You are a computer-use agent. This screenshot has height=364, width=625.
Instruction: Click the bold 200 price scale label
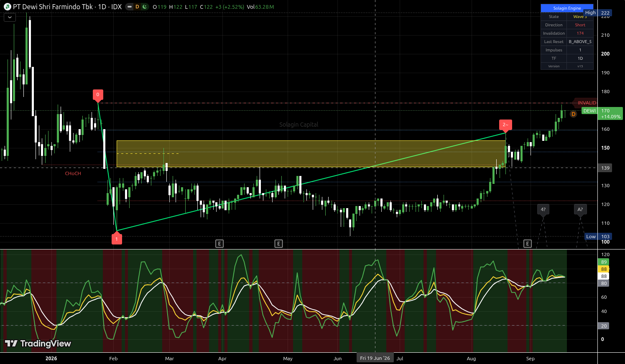point(605,54)
